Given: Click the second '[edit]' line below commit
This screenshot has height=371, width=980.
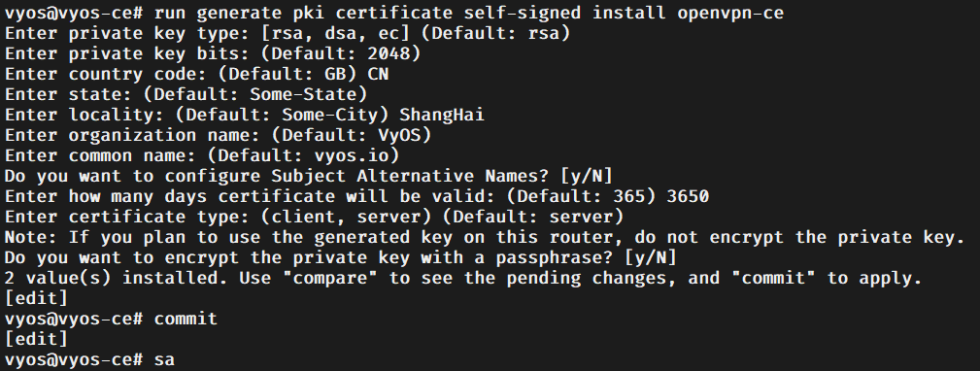Looking at the screenshot, I should click(x=36, y=339).
